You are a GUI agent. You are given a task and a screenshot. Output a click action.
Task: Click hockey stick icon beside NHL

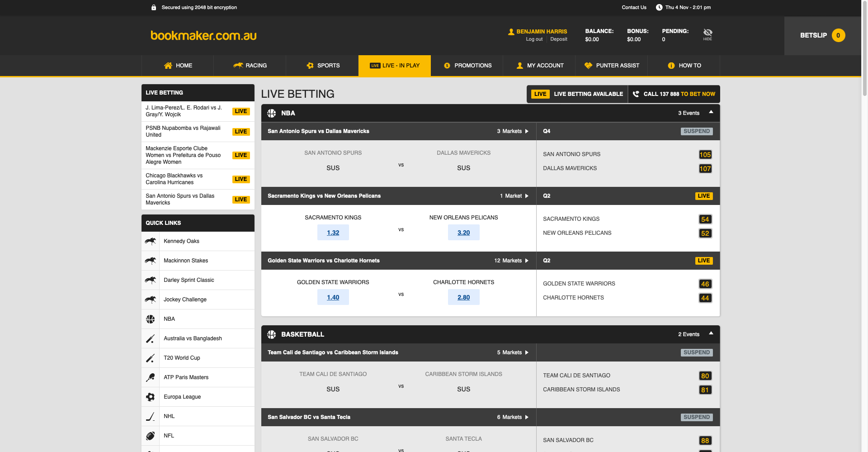tap(151, 416)
